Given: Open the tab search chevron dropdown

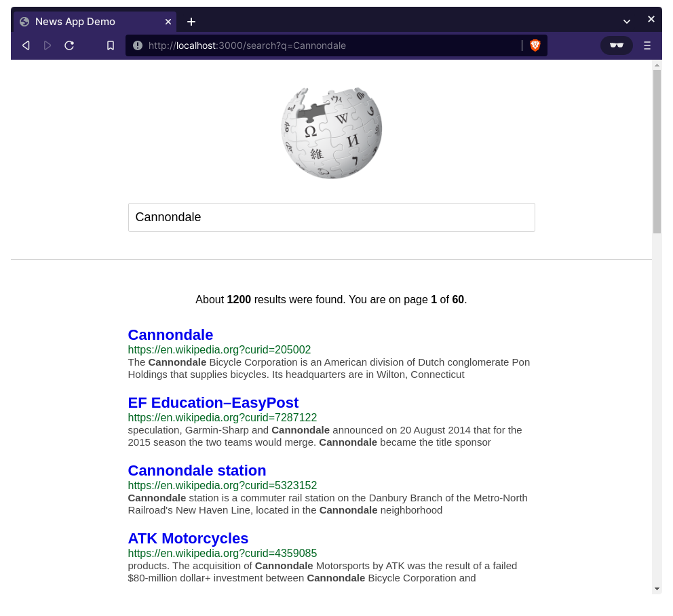Looking at the screenshot, I should pos(626,21).
